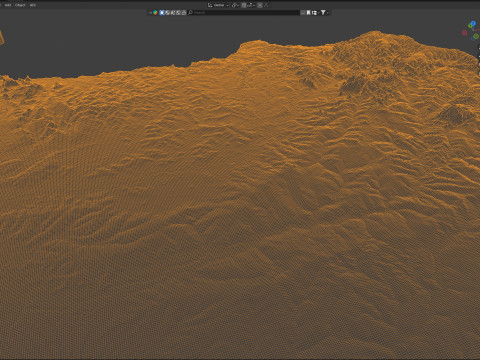Click the funnel filter icon
The height and width of the screenshot is (360, 480).
point(323,12)
